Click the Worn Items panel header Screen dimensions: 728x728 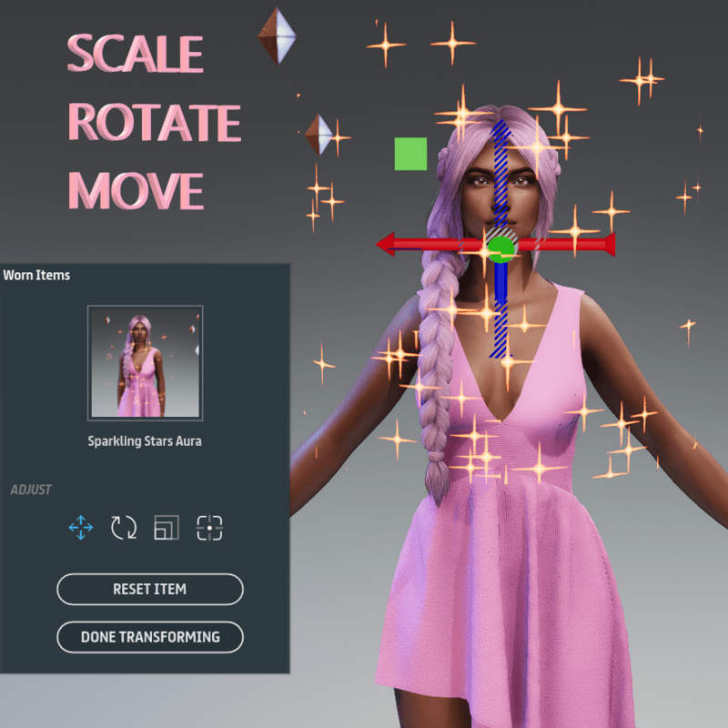click(x=37, y=274)
